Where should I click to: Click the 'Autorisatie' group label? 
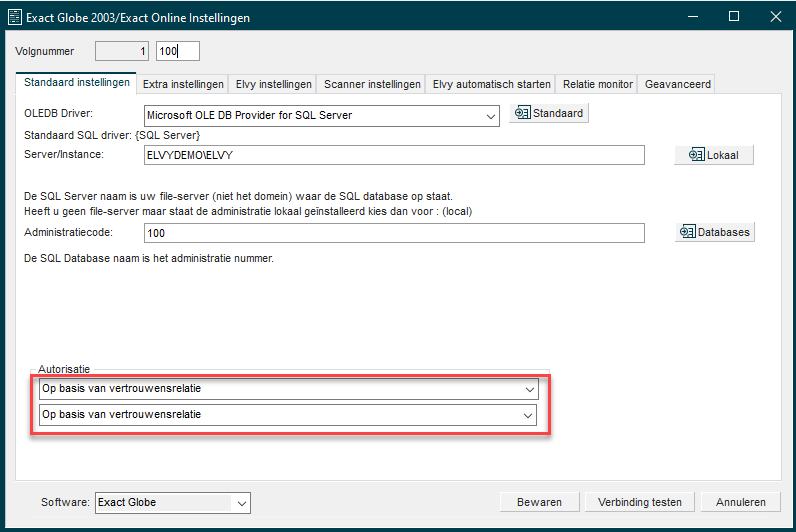(64, 369)
